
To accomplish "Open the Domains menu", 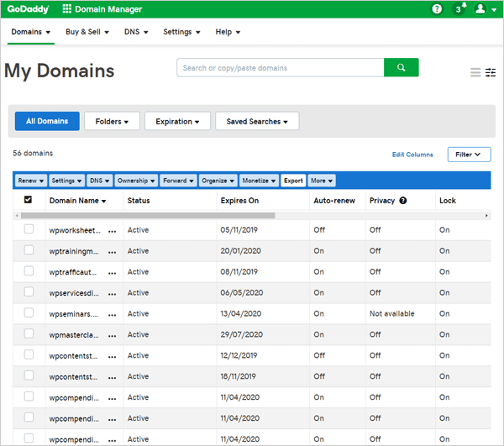I will (31, 32).
